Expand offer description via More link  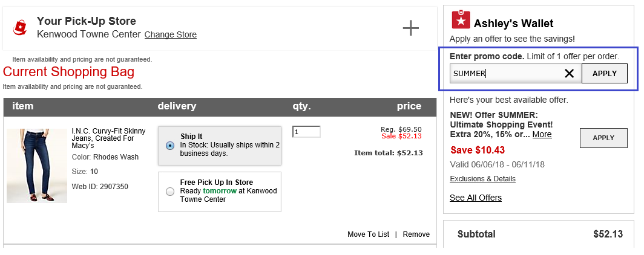coord(542,134)
